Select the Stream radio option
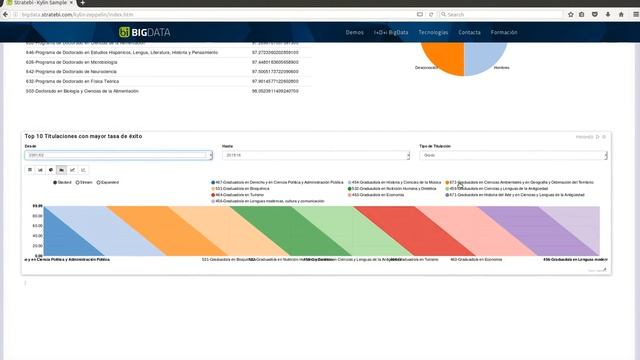This screenshot has width=640, height=360. tap(84, 182)
